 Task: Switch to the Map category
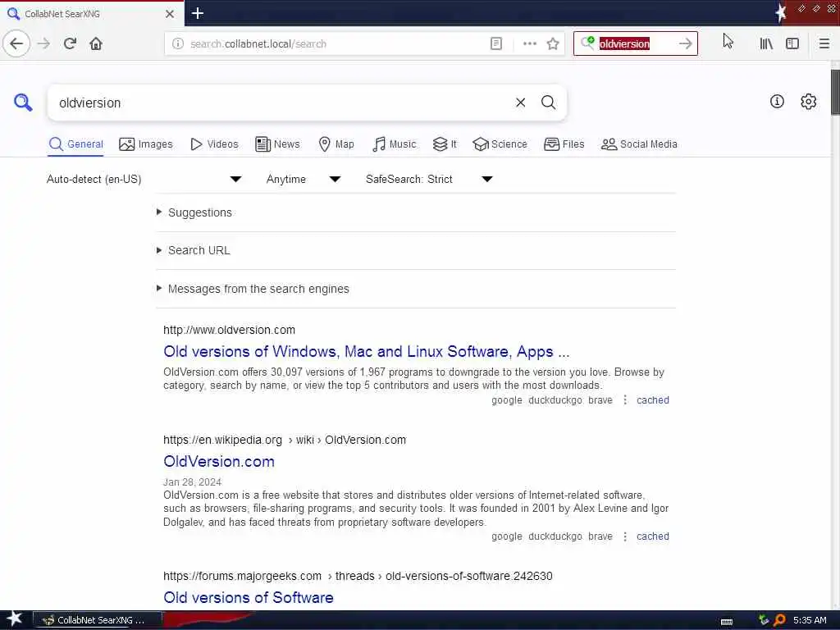click(336, 144)
